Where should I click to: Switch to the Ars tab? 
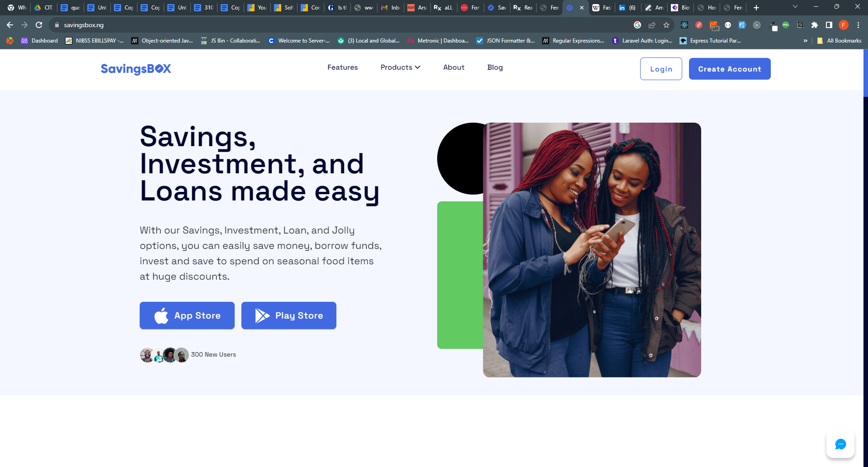(417, 8)
